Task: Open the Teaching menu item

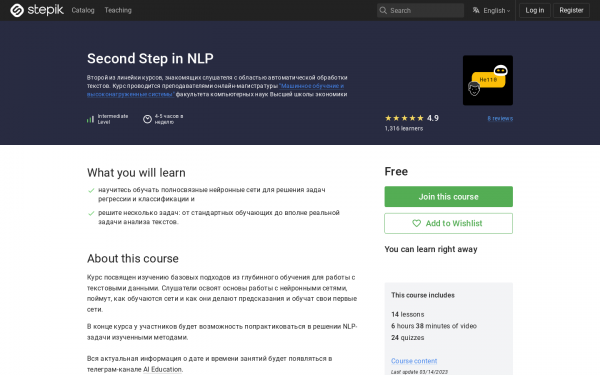Action: point(118,10)
